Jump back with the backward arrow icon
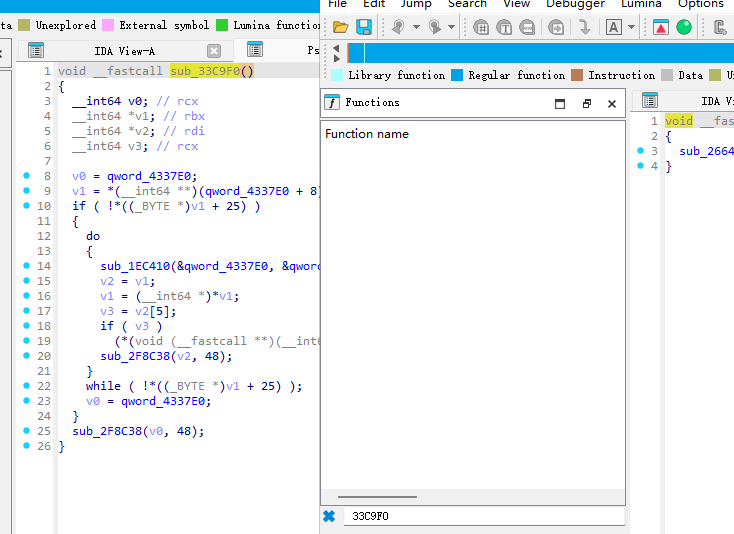The width and height of the screenshot is (734, 534). click(x=398, y=27)
